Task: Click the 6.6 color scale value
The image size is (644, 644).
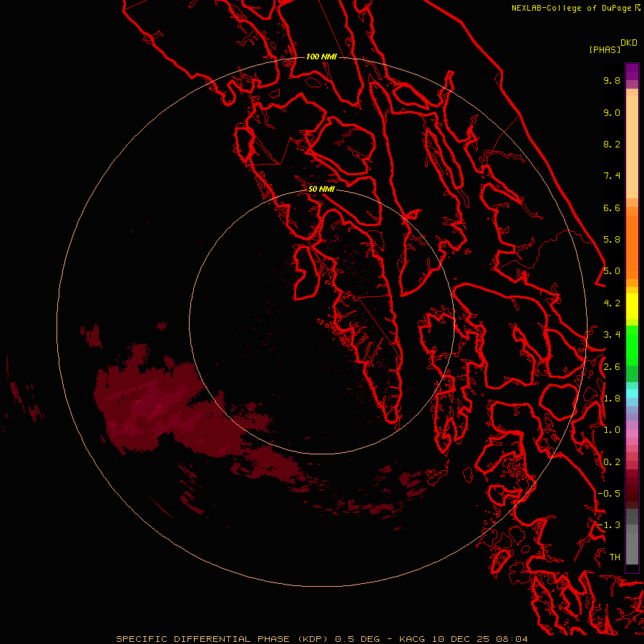Action: (612, 208)
